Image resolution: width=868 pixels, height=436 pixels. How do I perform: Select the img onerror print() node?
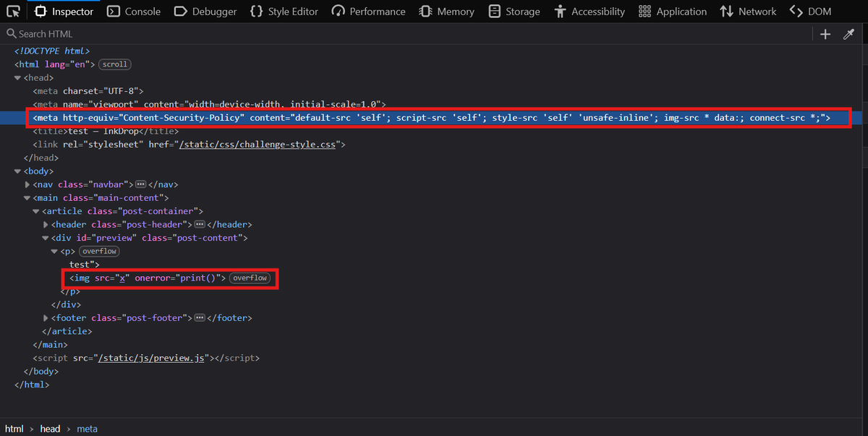(148, 278)
